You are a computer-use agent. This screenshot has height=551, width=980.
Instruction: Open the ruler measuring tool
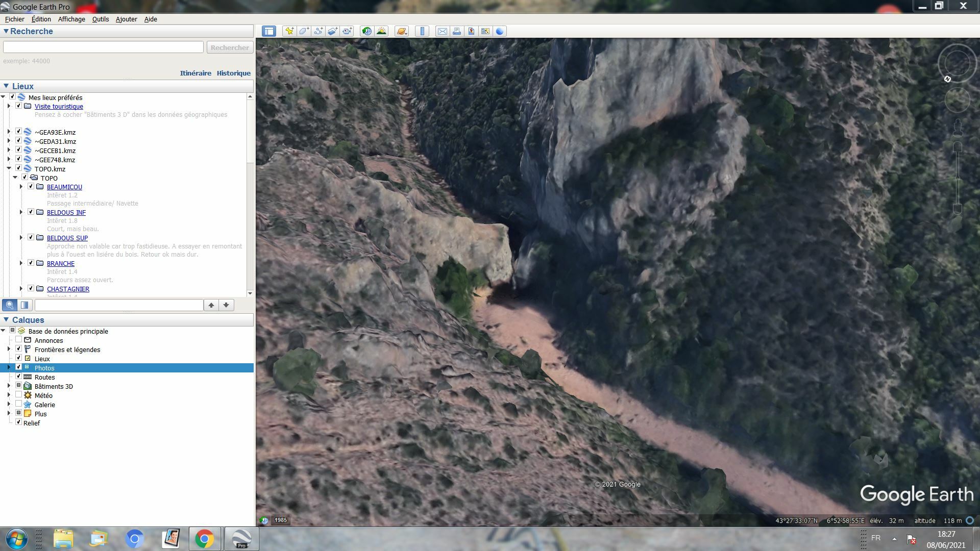(x=422, y=31)
